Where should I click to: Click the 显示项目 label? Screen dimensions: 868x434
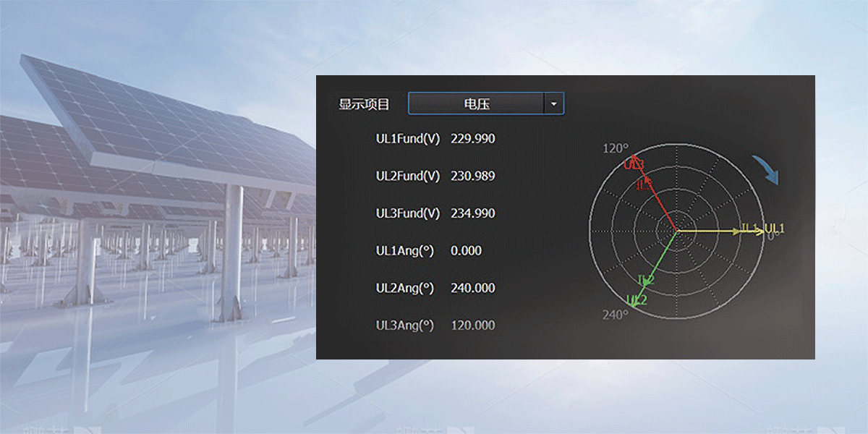(x=364, y=104)
